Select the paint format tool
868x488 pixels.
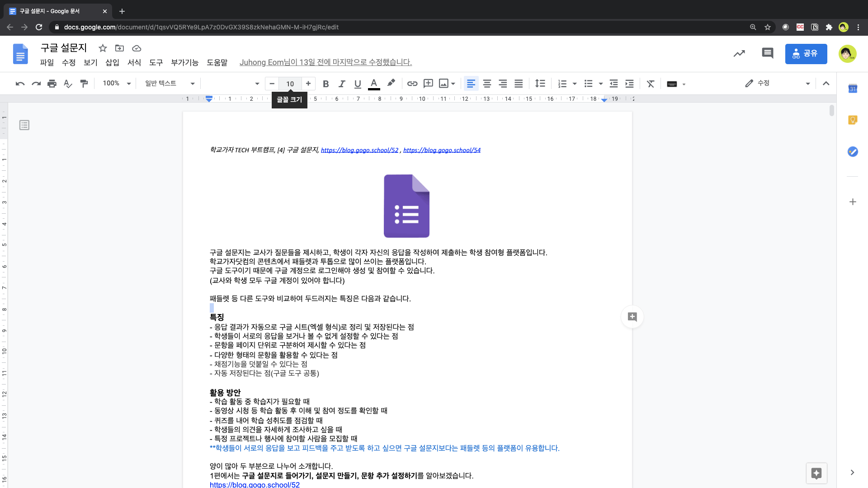pyautogui.click(x=84, y=84)
